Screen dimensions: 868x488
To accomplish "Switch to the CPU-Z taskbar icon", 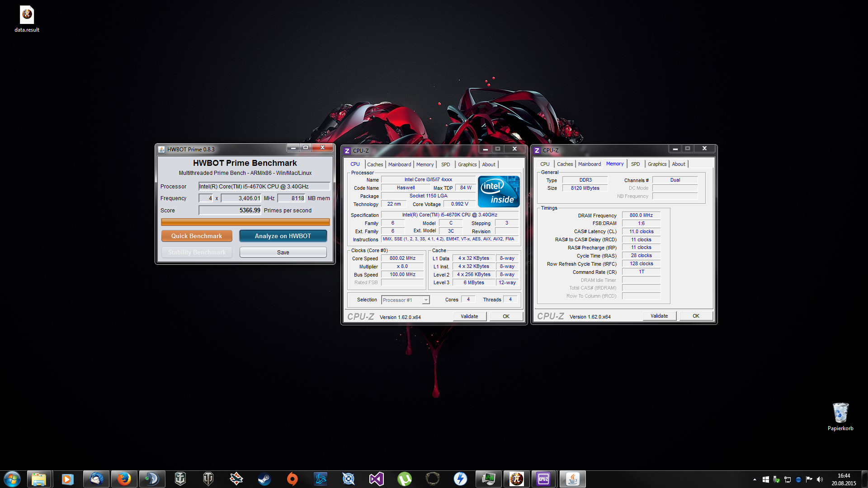I will tap(543, 479).
